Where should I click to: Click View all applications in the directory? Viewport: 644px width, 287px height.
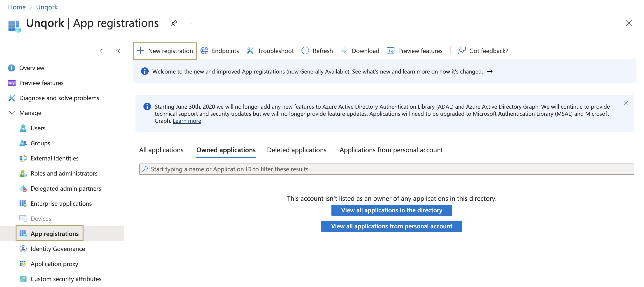[392, 211]
